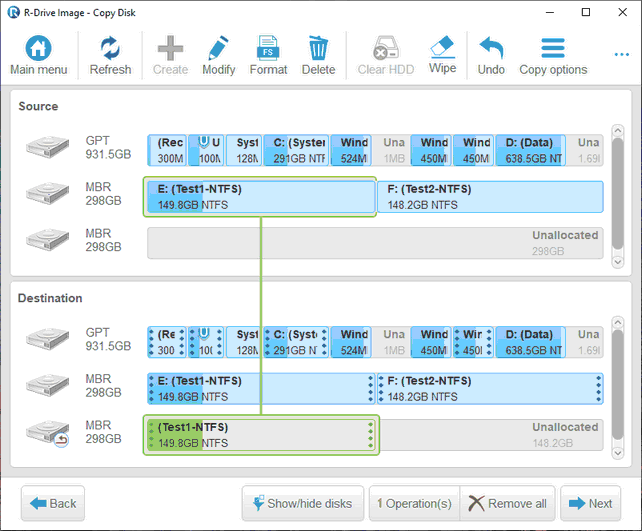The height and width of the screenshot is (531, 642).
Task: Select Source D: (Data) 638.5GB partition
Action: [x=531, y=150]
